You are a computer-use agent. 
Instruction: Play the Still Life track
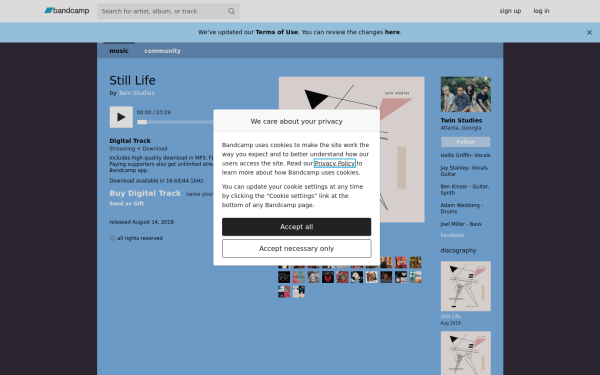pos(121,117)
